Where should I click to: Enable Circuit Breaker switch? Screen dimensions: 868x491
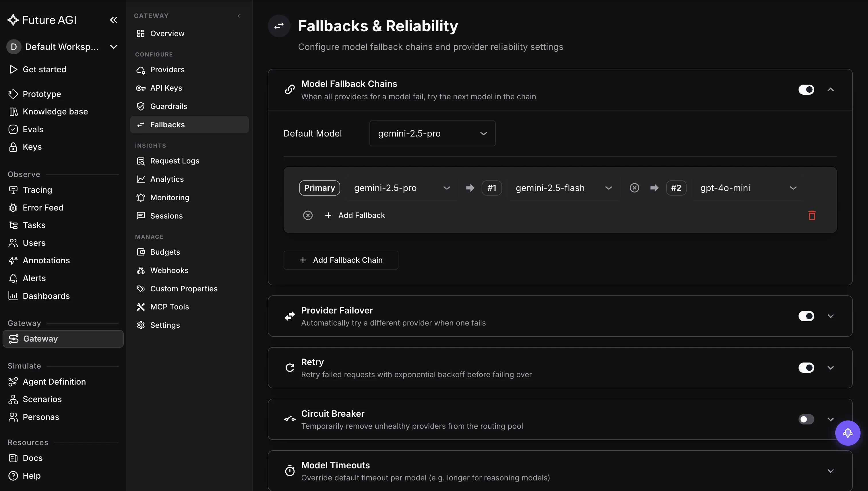click(x=806, y=419)
